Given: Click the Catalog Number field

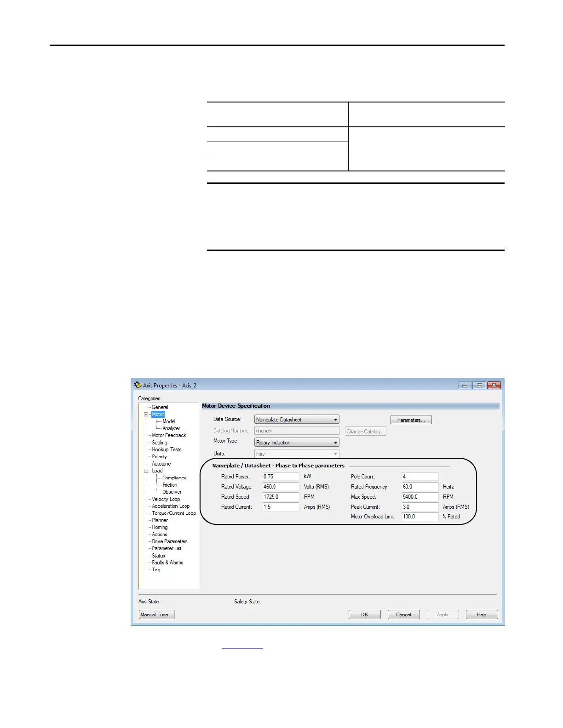Looking at the screenshot, I should 297,431.
